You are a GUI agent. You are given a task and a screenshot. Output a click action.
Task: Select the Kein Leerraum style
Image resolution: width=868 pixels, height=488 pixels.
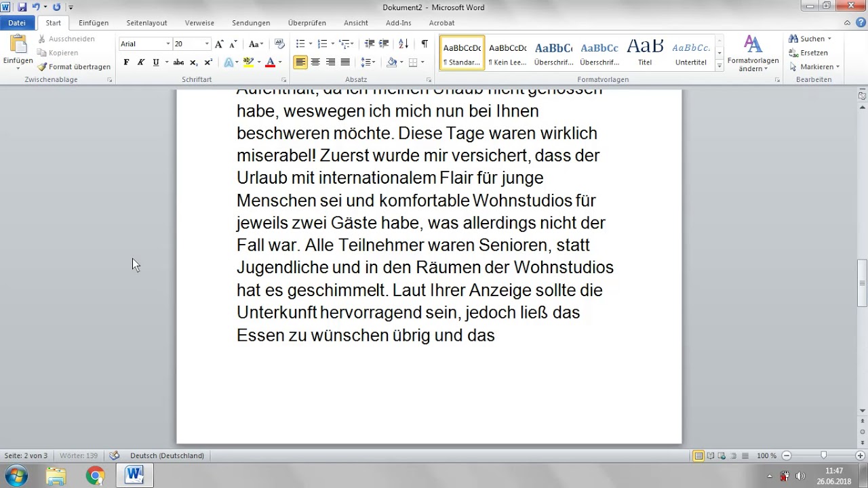507,54
